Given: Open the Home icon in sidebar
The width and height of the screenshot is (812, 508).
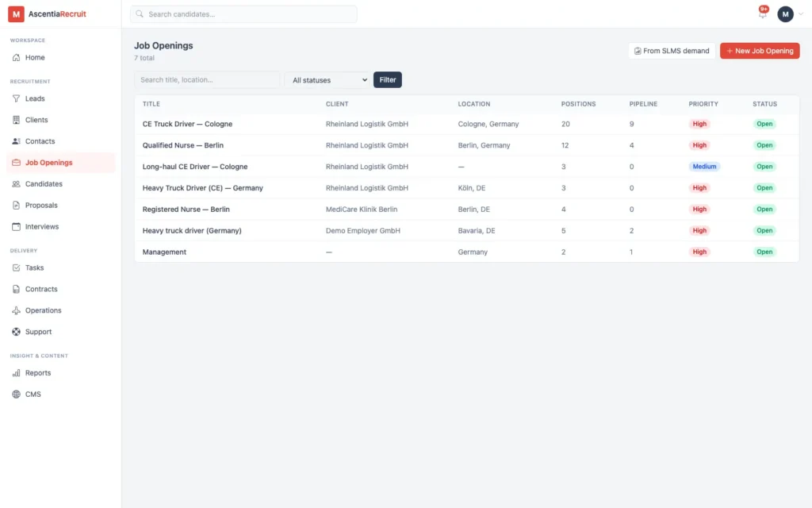Looking at the screenshot, I should pyautogui.click(x=16, y=57).
